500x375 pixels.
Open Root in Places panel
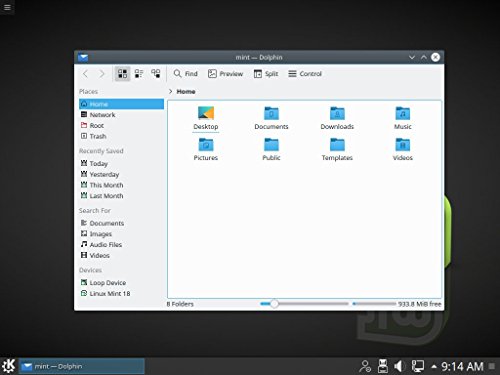tap(121, 125)
